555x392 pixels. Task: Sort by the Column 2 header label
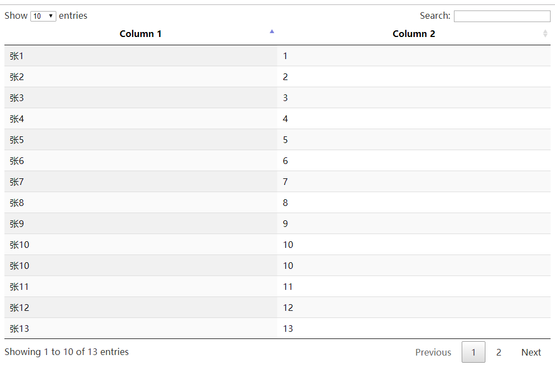[414, 34]
